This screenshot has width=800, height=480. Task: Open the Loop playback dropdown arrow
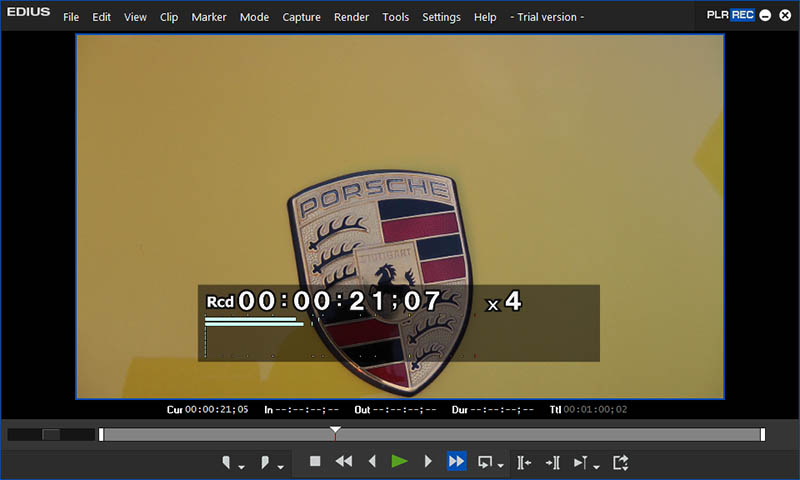click(501, 465)
